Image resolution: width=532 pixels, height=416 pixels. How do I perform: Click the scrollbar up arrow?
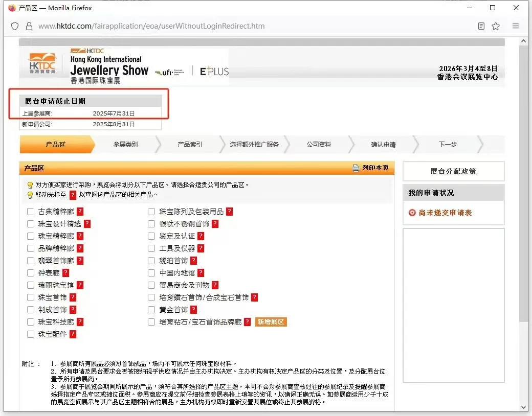(x=523, y=40)
